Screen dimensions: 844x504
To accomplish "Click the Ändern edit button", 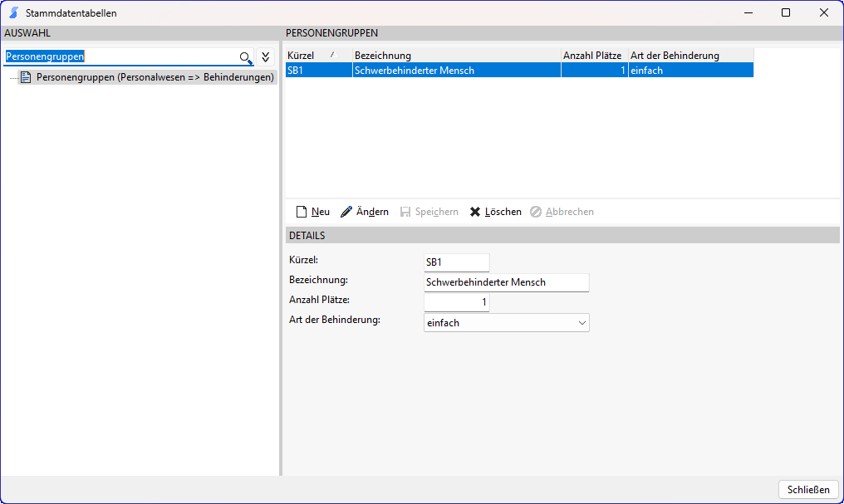I will [365, 212].
